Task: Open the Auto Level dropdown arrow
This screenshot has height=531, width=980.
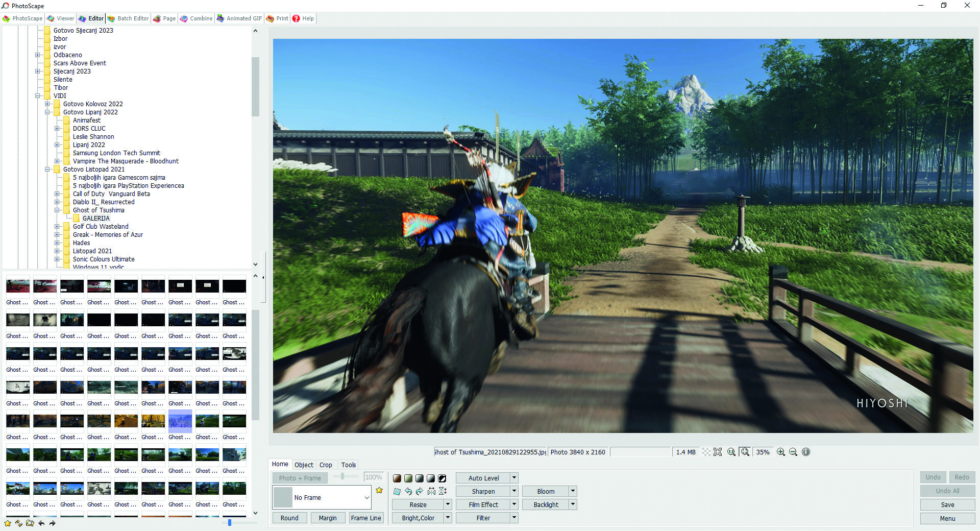Action: (514, 478)
